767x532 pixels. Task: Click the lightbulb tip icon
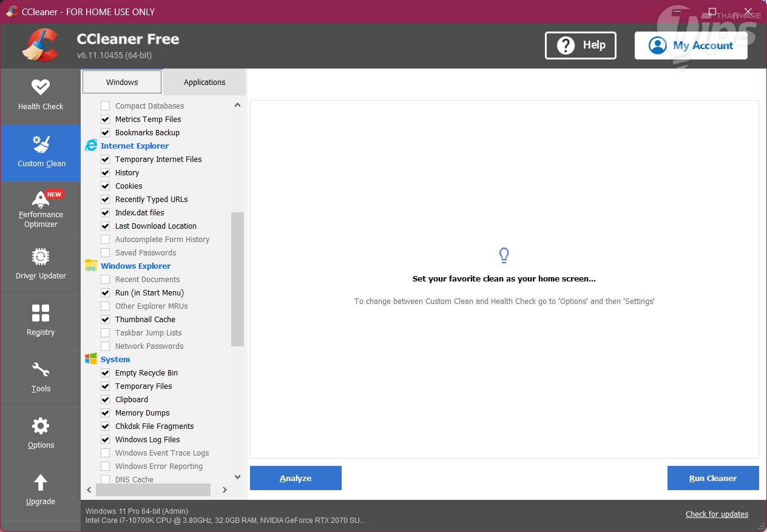[504, 255]
